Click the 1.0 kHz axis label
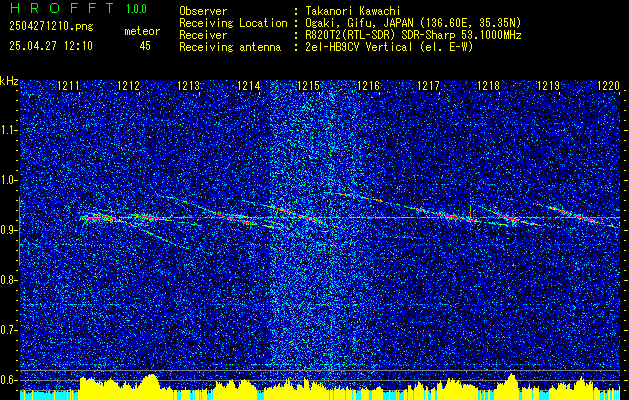The image size is (629, 400). (8, 180)
